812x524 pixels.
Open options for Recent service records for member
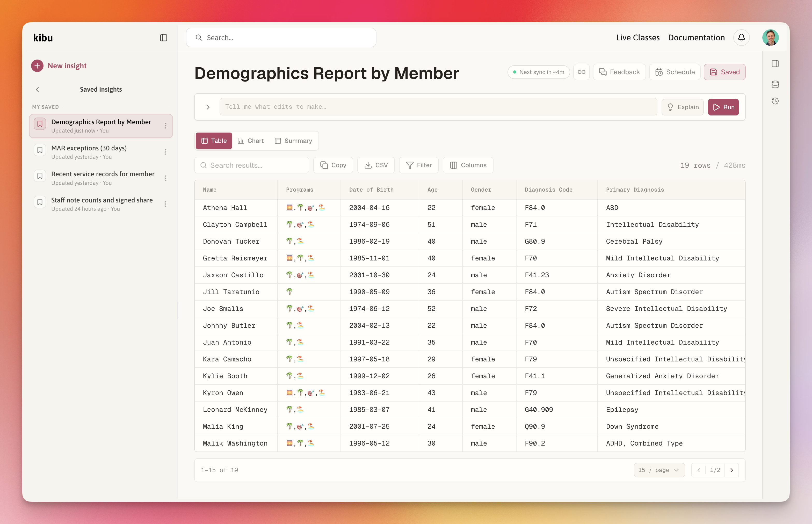click(x=166, y=178)
